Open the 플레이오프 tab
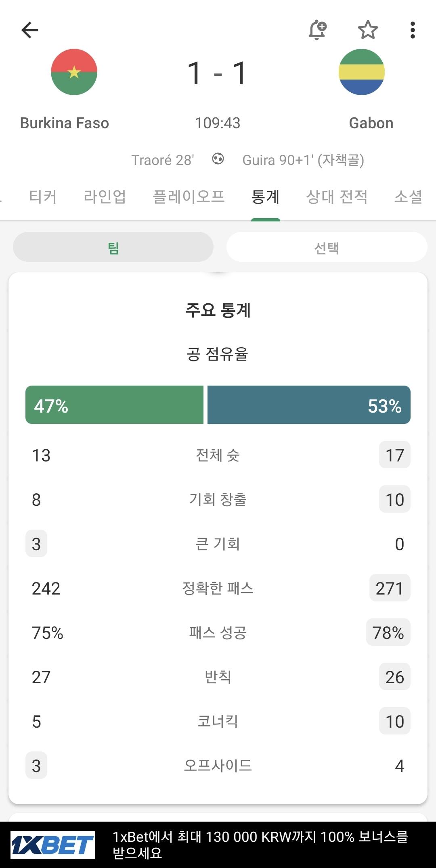The height and width of the screenshot is (868, 436). coord(189,197)
